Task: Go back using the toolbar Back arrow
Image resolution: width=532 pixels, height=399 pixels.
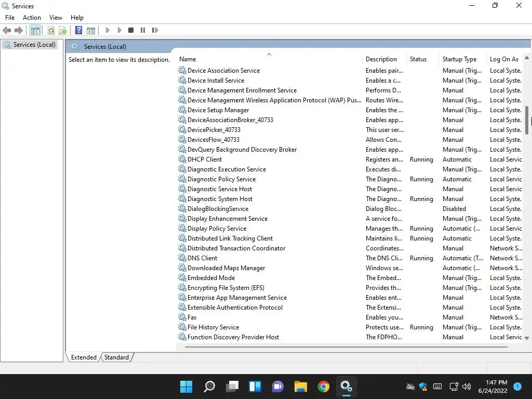Action: (x=7, y=30)
